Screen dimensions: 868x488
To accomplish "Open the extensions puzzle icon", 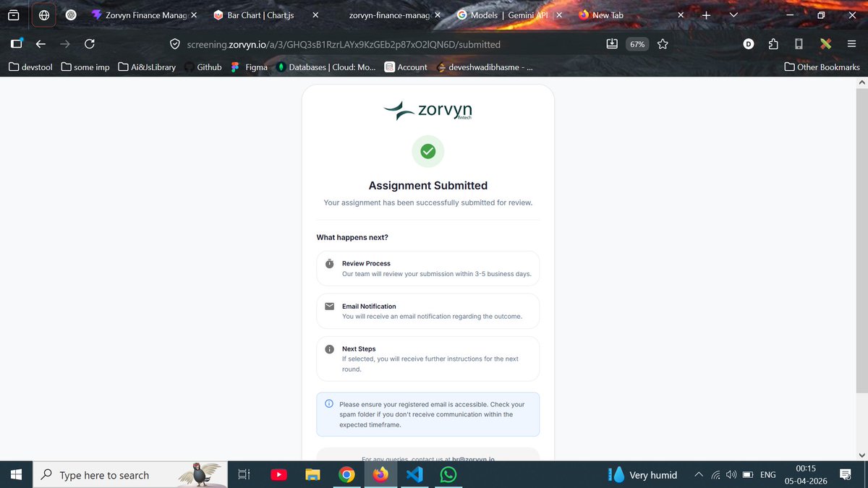I will (x=773, y=44).
